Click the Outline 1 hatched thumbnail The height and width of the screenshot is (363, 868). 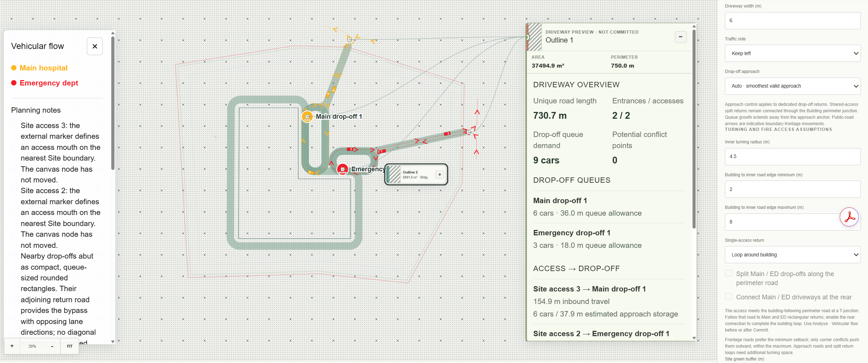[x=535, y=37]
